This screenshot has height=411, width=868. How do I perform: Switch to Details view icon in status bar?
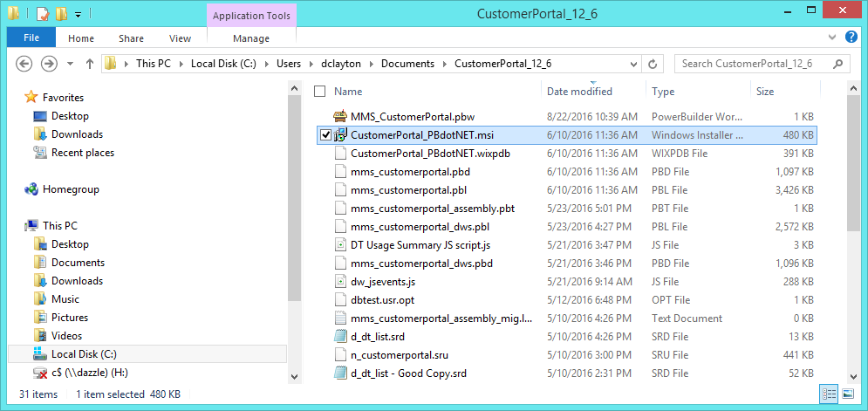(x=829, y=394)
